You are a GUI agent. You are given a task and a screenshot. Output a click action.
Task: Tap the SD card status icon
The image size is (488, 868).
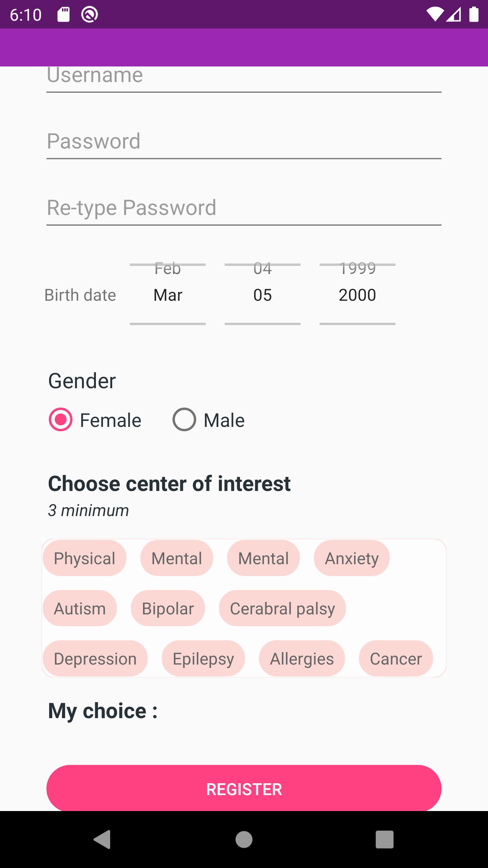63,15
